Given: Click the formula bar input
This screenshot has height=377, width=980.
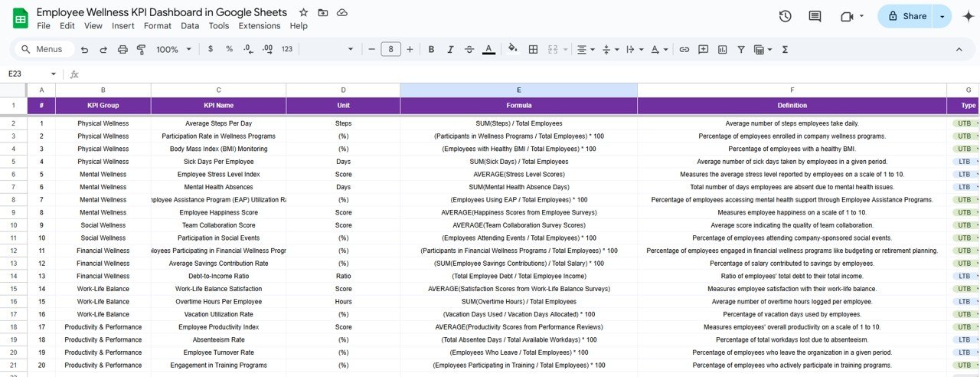Looking at the screenshot, I should click(x=528, y=74).
